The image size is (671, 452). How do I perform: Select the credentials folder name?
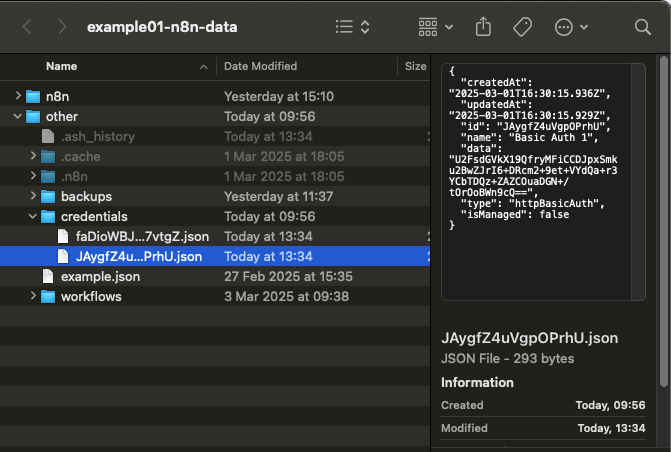pos(94,217)
